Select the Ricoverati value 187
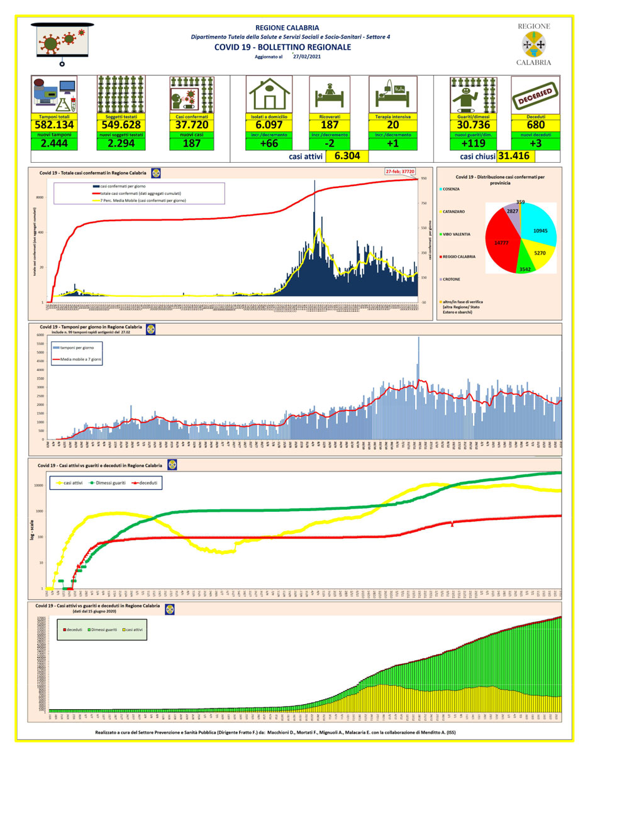Screen dimensions: 644x833 (330, 125)
